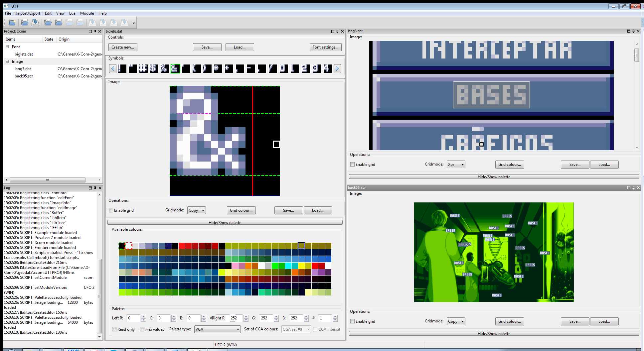The width and height of the screenshot is (644, 351).
Task: Pin the back05.scr panel
Action: (x=633, y=187)
